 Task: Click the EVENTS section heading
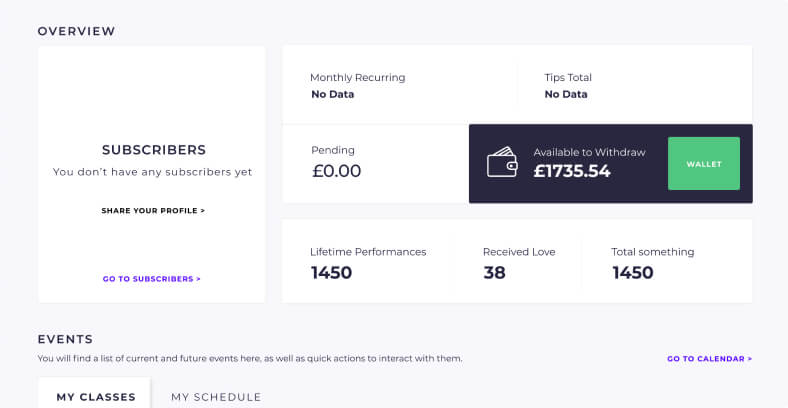pyautogui.click(x=65, y=339)
